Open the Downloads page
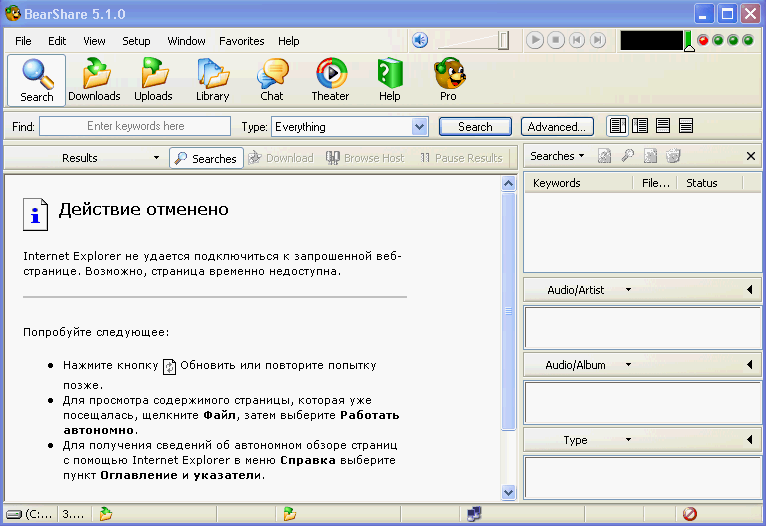Viewport: 766px width, 526px height. click(x=94, y=81)
